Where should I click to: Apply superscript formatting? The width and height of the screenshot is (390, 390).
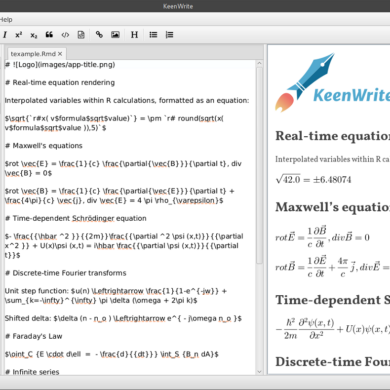[19, 35]
